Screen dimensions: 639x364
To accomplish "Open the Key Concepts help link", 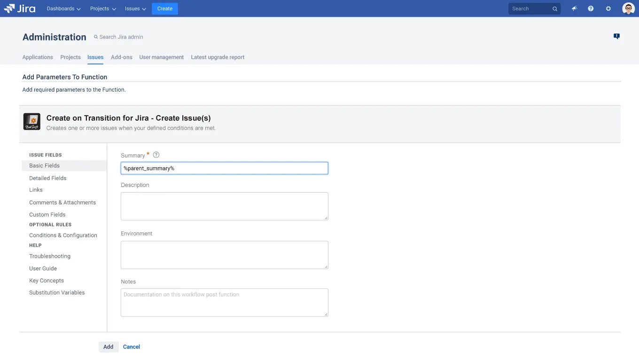I will click(x=47, y=280).
